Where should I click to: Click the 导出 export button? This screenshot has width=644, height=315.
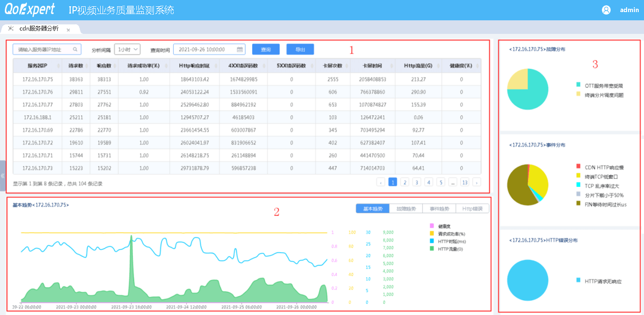pyautogui.click(x=300, y=49)
